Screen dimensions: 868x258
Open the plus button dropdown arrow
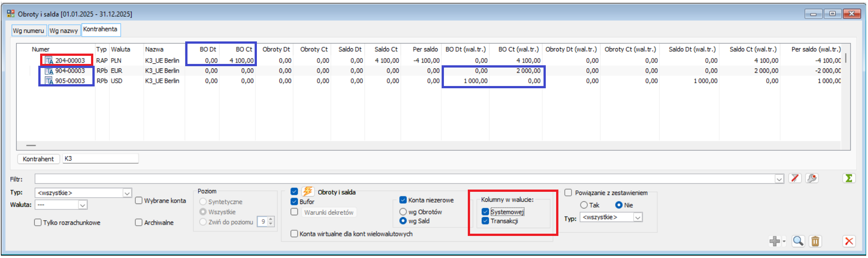784,242
